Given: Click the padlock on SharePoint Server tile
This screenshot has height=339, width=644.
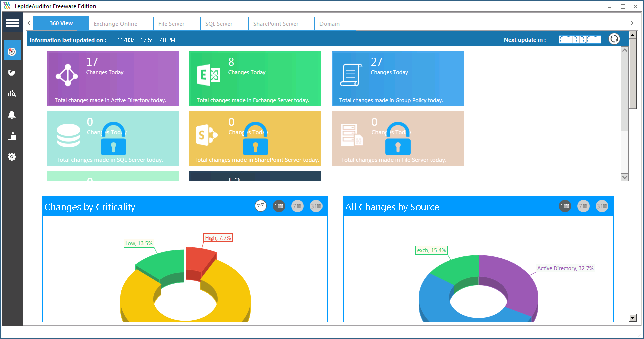Looking at the screenshot, I should (x=255, y=138).
